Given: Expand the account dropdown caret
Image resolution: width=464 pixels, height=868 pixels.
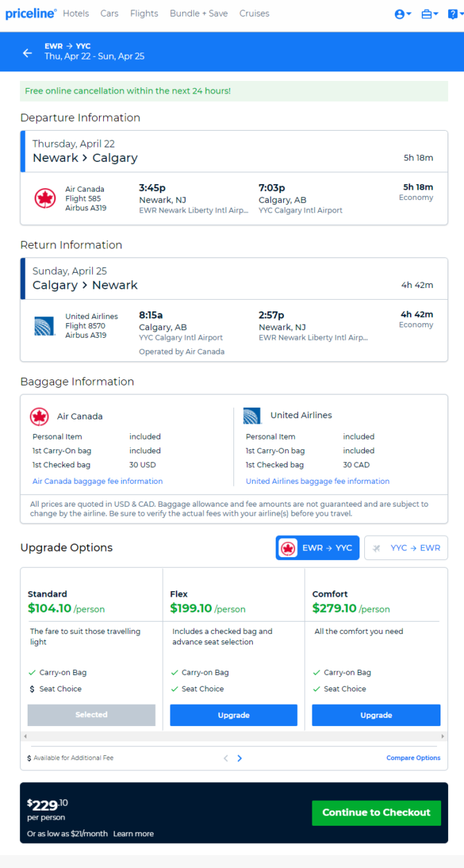Looking at the screenshot, I should [409, 15].
